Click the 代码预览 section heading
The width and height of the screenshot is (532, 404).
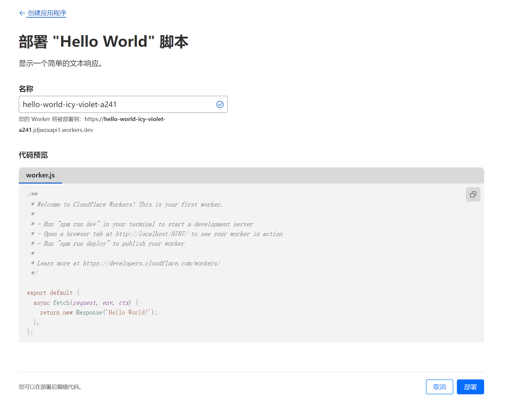tap(33, 155)
